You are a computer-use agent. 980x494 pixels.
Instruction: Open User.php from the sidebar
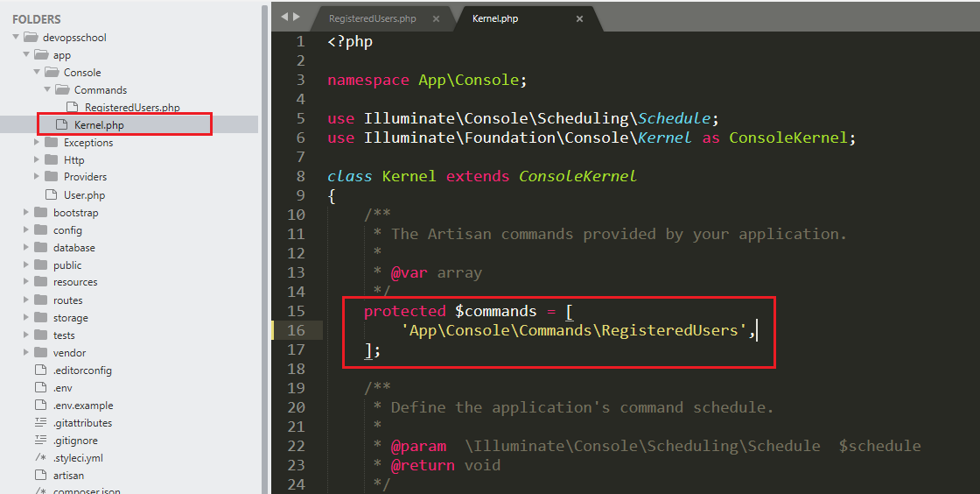point(84,195)
